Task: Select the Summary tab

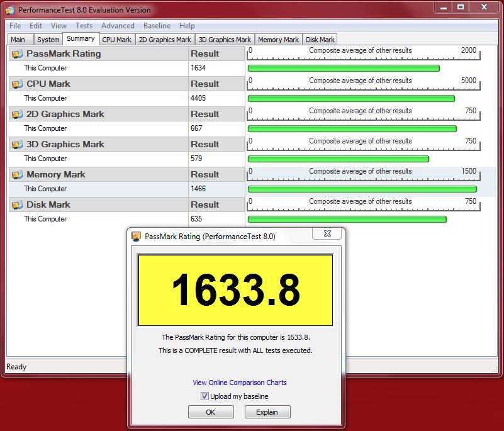Action: [81, 38]
